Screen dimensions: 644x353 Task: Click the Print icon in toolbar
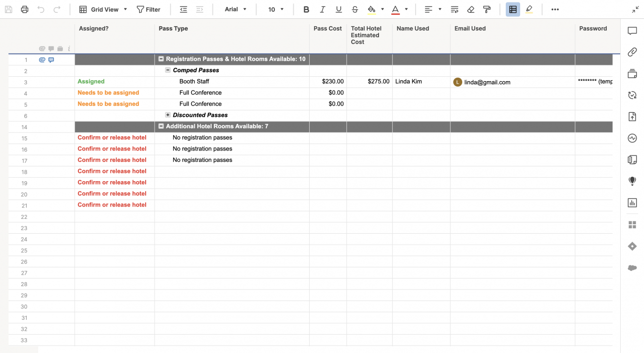click(x=25, y=9)
